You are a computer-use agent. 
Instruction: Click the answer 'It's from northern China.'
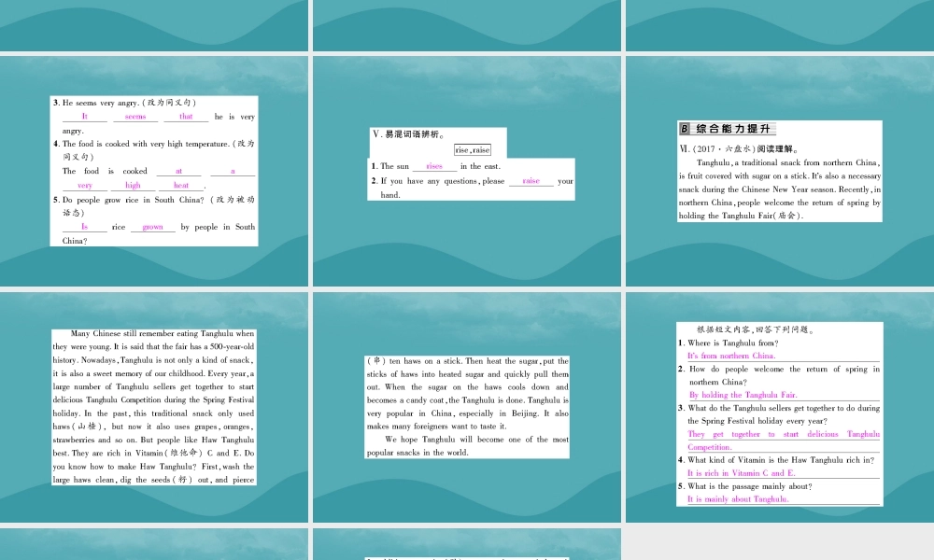(x=731, y=356)
